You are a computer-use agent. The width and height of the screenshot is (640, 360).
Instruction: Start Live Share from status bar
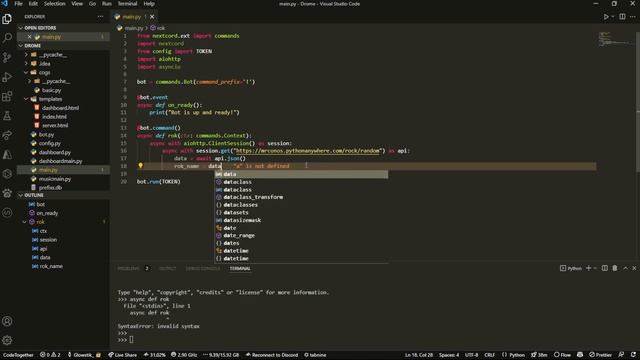(122, 355)
